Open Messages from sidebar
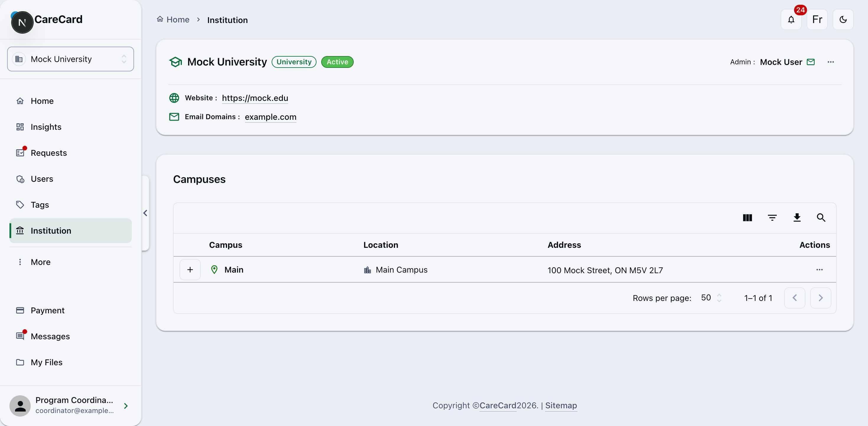This screenshot has width=868, height=426. pyautogui.click(x=71, y=336)
